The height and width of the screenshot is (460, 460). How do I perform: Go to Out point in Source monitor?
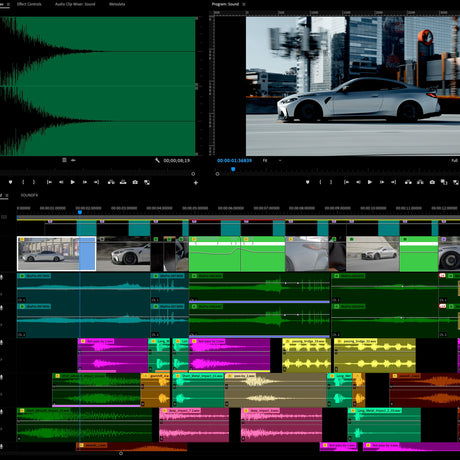click(x=96, y=182)
